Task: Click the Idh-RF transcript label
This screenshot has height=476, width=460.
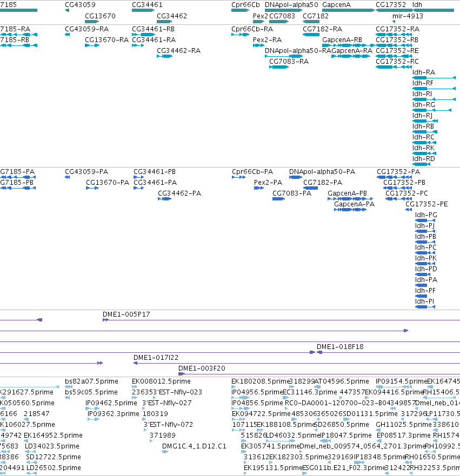Action: coord(423,83)
